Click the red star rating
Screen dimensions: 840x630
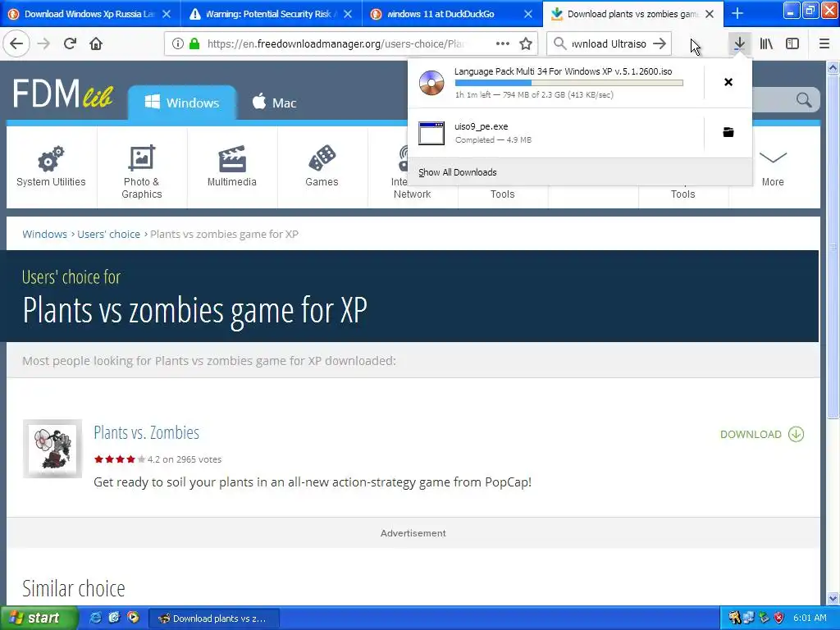pos(119,459)
